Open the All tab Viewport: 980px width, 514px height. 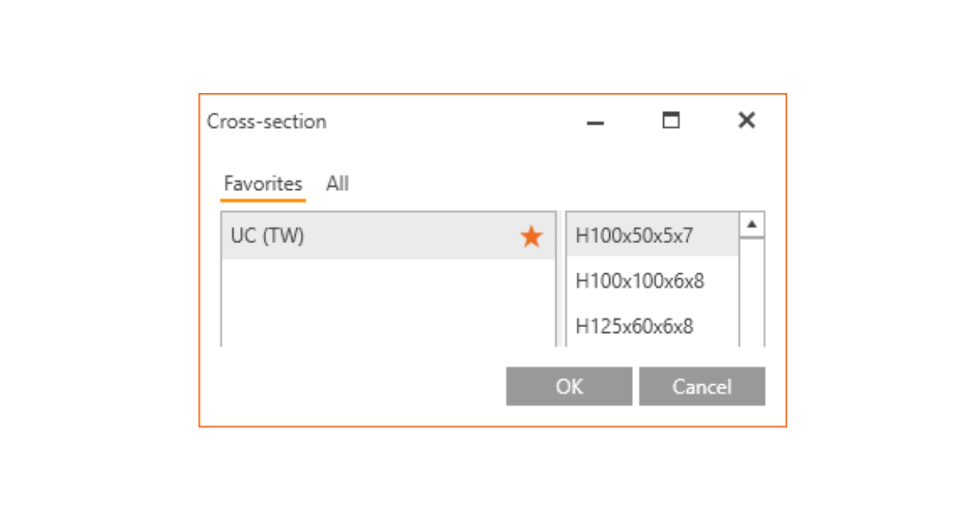pyautogui.click(x=337, y=184)
